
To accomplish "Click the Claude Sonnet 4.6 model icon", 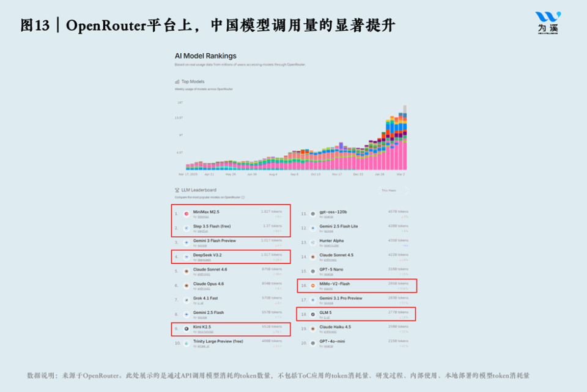I will pos(186,271).
